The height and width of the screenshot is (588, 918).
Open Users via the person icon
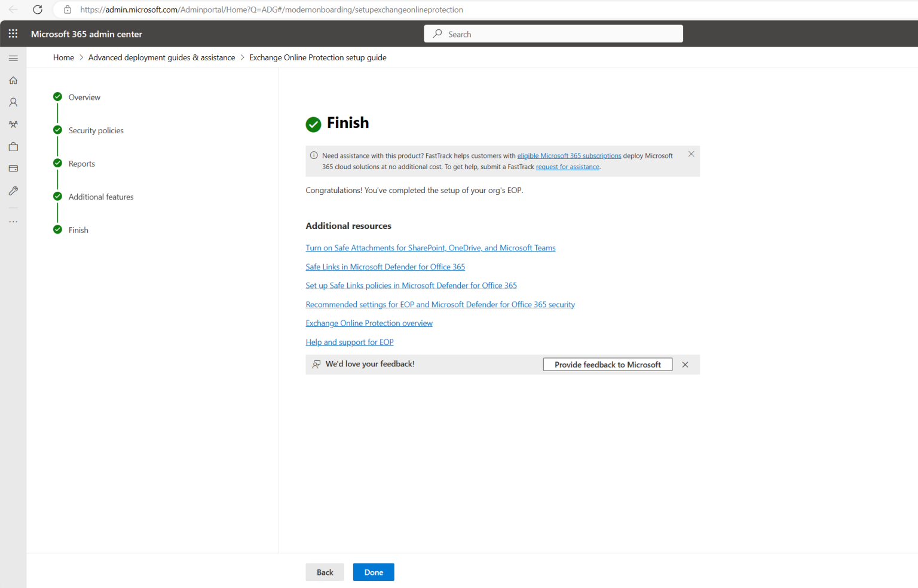[13, 102]
